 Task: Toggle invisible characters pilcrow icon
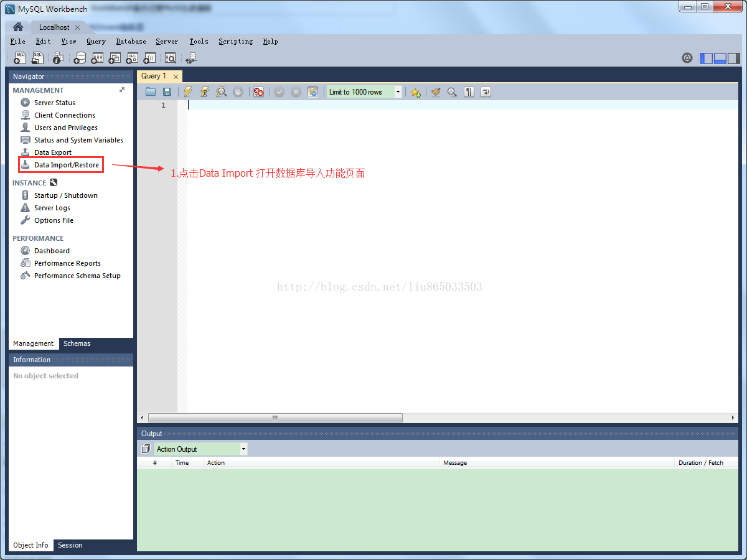pos(469,92)
